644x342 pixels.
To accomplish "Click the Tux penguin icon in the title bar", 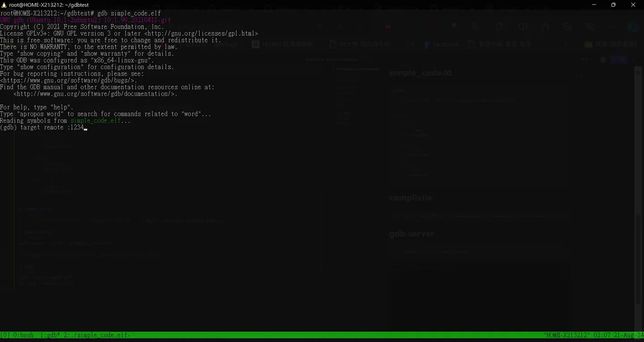I will tap(4, 5).
